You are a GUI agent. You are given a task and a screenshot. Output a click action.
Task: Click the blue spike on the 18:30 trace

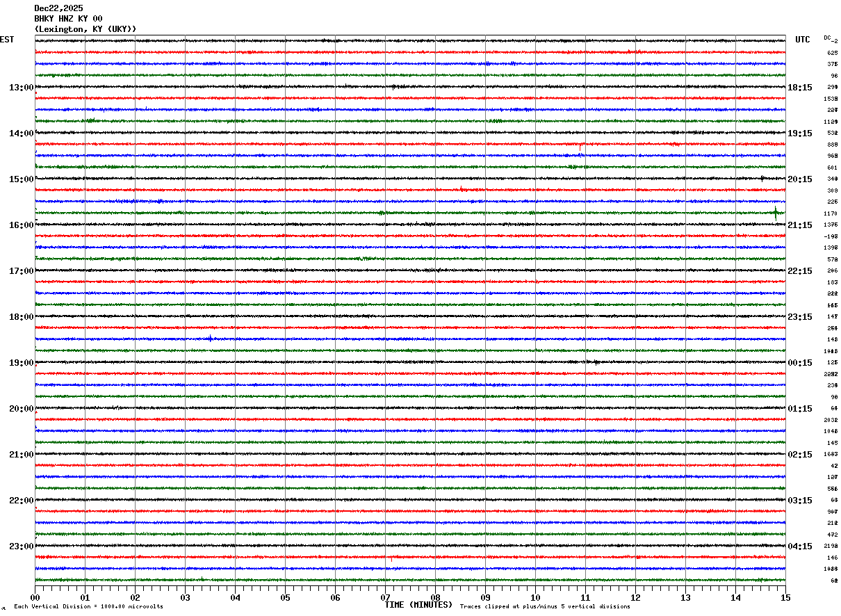coord(211,339)
